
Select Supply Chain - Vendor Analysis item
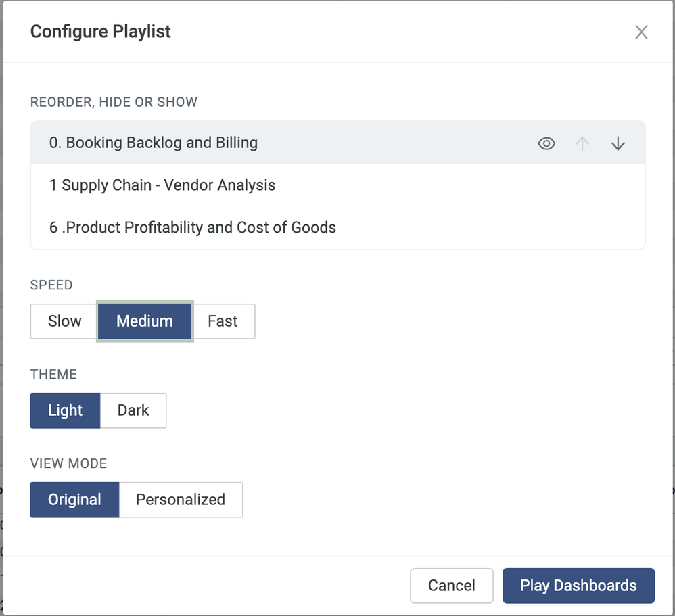pos(162,185)
